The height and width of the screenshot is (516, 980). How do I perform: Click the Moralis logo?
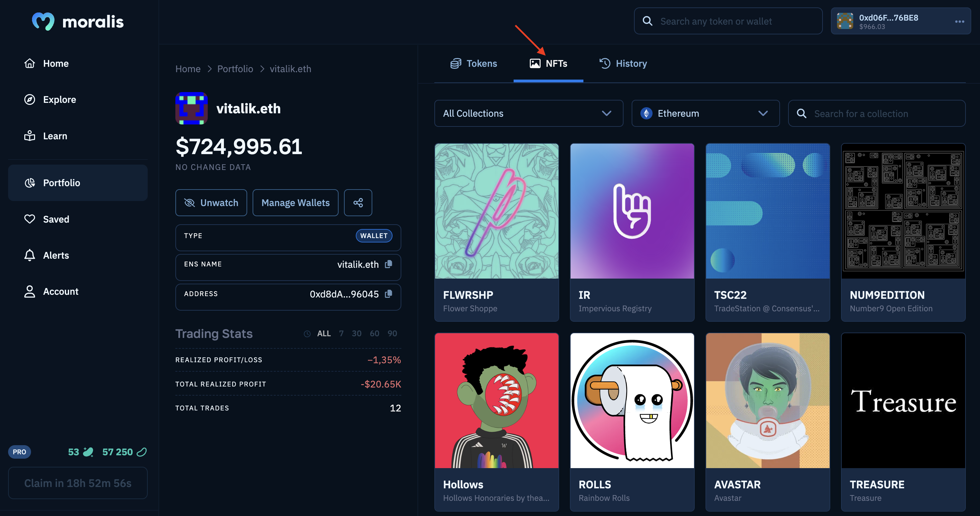[x=78, y=22]
